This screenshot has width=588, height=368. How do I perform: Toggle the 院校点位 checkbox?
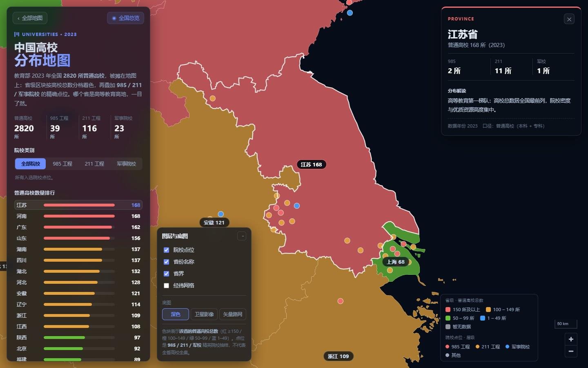pos(166,250)
